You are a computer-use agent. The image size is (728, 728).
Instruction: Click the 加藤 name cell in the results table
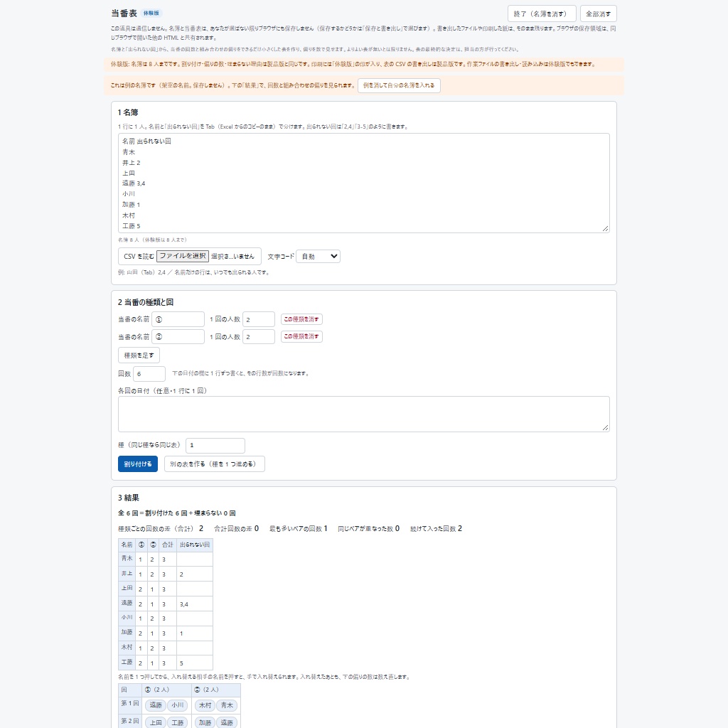tap(127, 632)
